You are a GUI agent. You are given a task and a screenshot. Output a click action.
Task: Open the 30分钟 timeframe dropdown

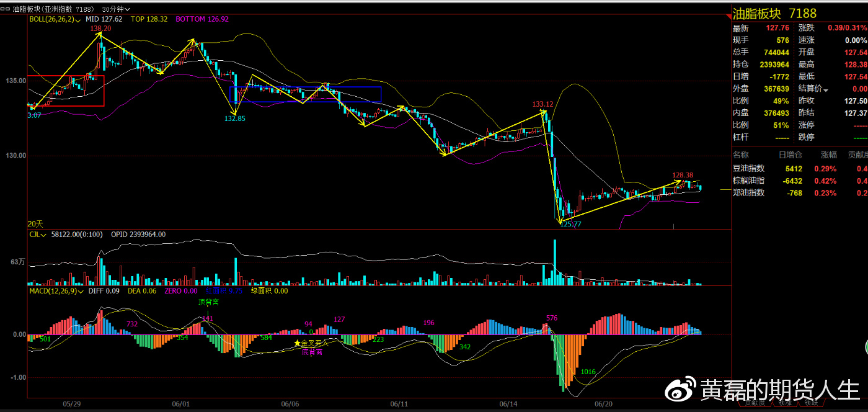(116, 10)
